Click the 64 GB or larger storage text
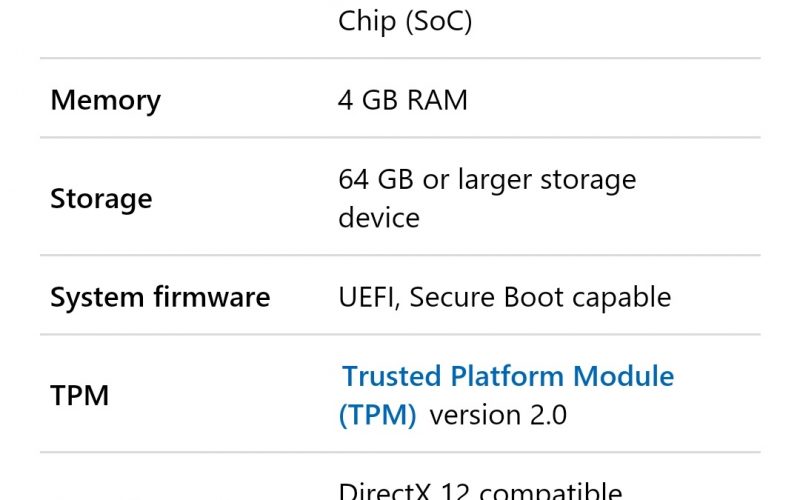This screenshot has width=800, height=500. [x=487, y=180]
